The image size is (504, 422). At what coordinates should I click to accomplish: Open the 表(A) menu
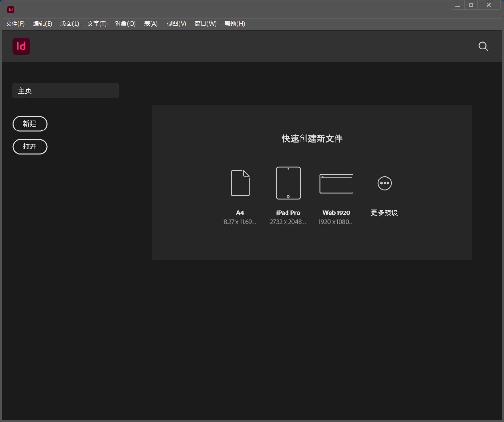tap(151, 24)
